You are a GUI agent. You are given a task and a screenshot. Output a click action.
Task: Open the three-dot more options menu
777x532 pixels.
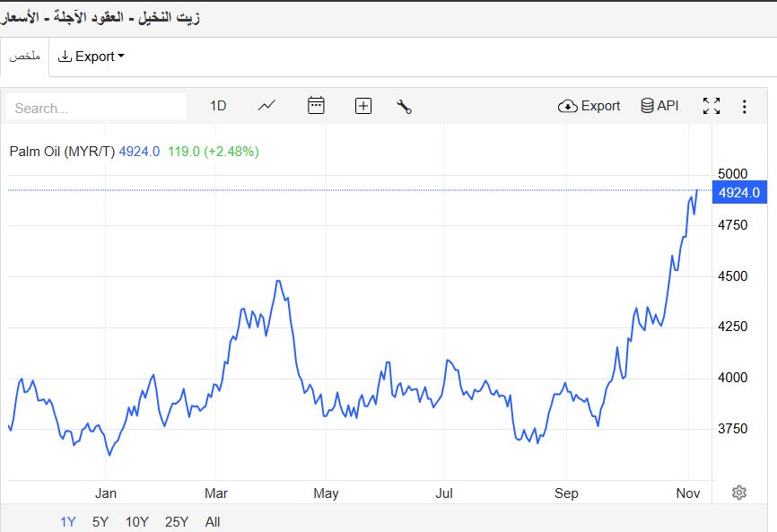(x=744, y=107)
